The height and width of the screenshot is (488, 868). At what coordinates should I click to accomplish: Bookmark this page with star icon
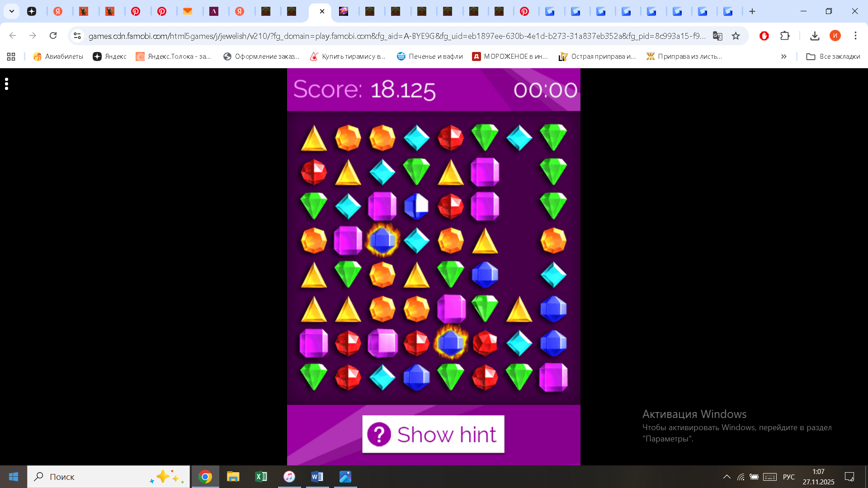[736, 36]
